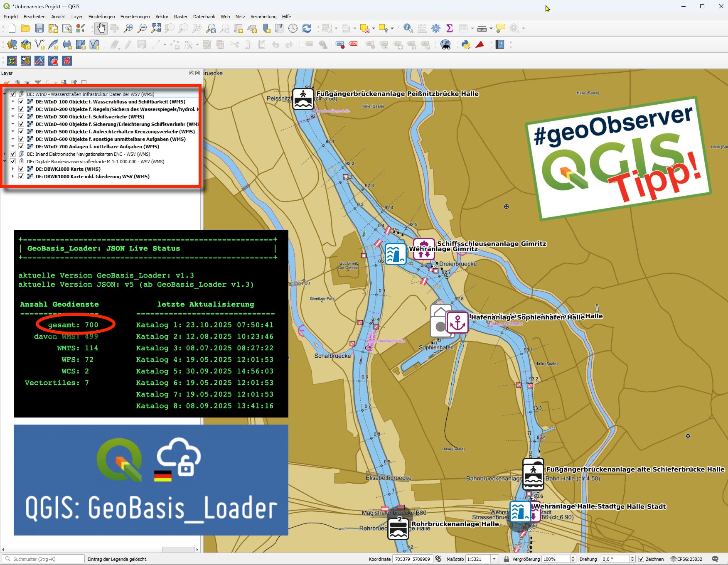Collapse the WInD-200 layer row arrow
The image size is (728, 565).
pos(13,109)
